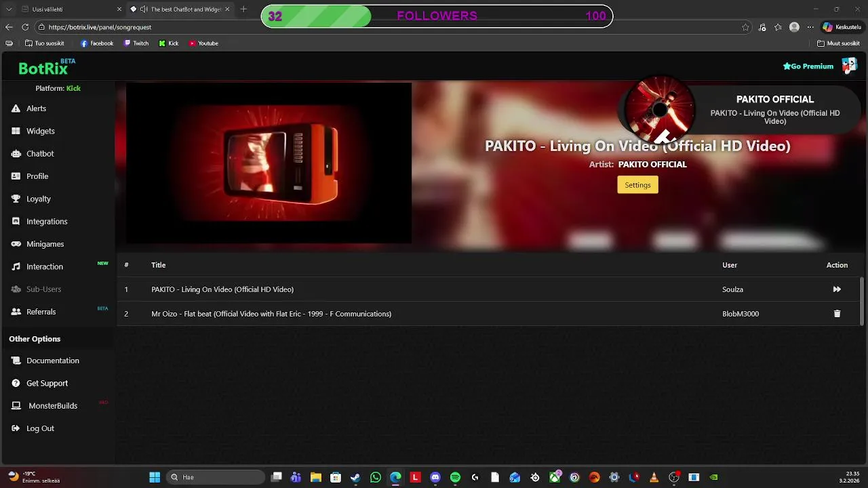This screenshot has height=488, width=868.
Task: Click the botrix.live address bar
Action: pyautogui.click(x=393, y=27)
